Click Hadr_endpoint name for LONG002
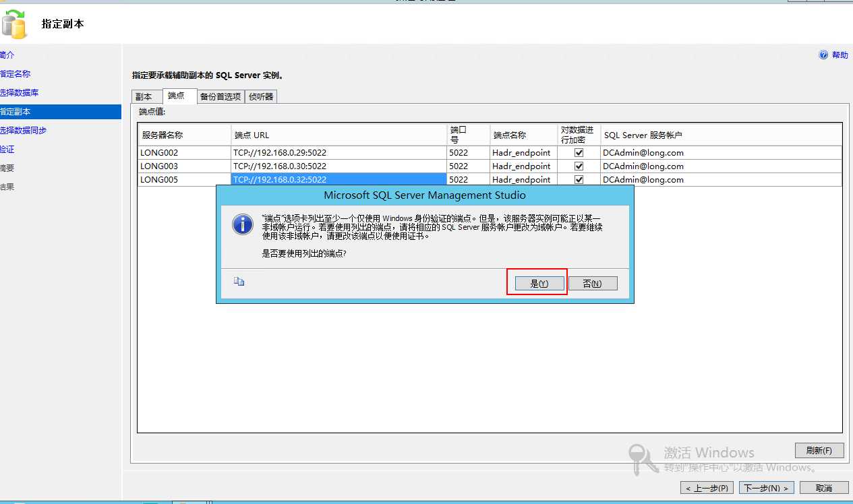Screen dimensions: 853x504 tap(524, 153)
